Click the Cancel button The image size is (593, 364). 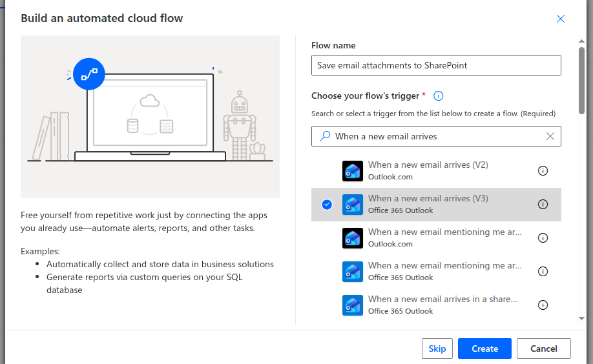[543, 349]
